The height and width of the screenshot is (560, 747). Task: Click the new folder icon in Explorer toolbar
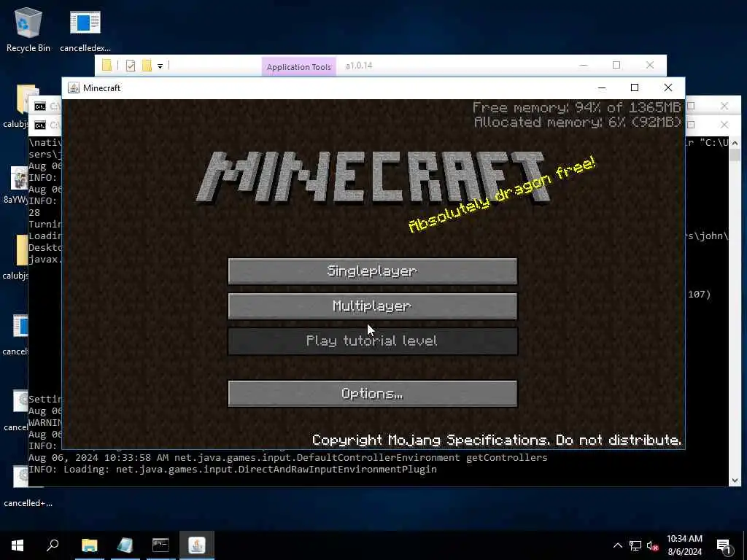pos(147,66)
